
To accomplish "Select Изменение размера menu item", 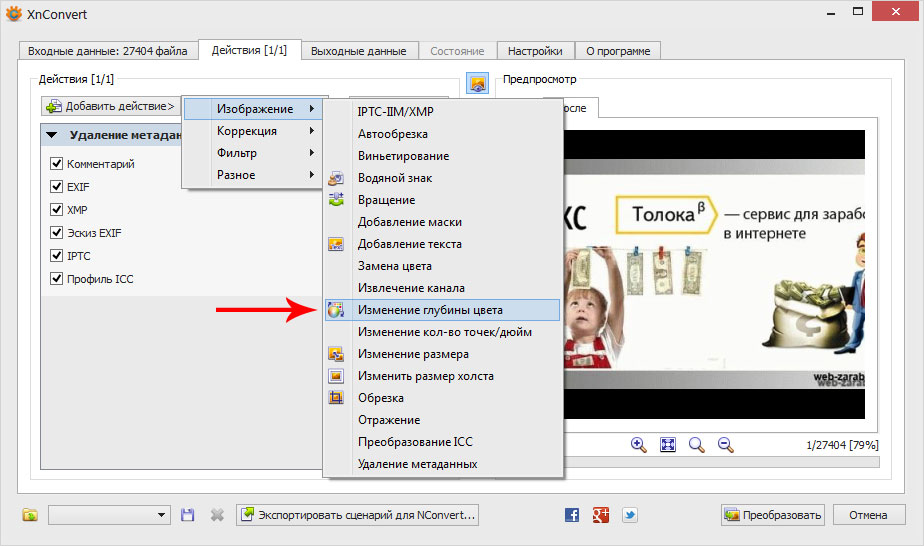I will tap(442, 354).
